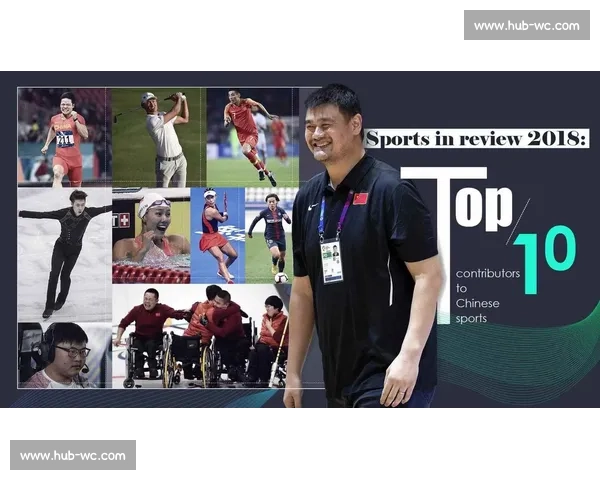Click 'contributors to Chinese sports' caption
This screenshot has width=600, height=480.
pos(488,296)
